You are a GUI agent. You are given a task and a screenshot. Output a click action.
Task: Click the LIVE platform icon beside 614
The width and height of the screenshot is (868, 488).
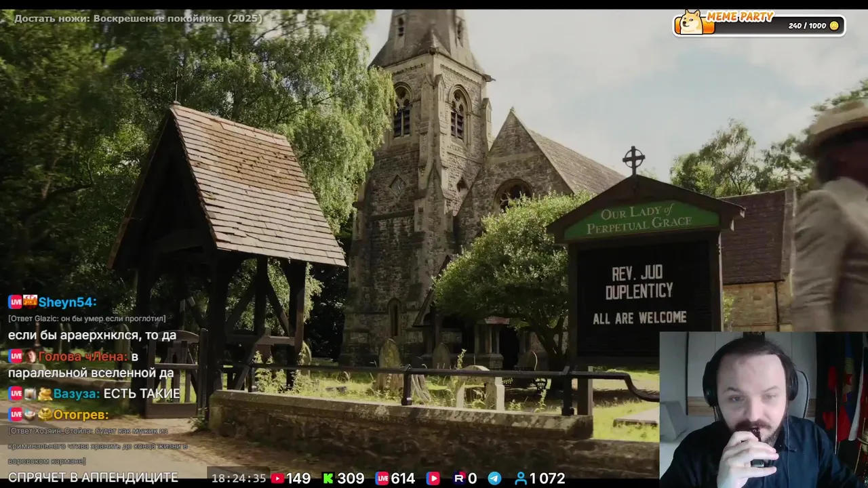(x=382, y=479)
